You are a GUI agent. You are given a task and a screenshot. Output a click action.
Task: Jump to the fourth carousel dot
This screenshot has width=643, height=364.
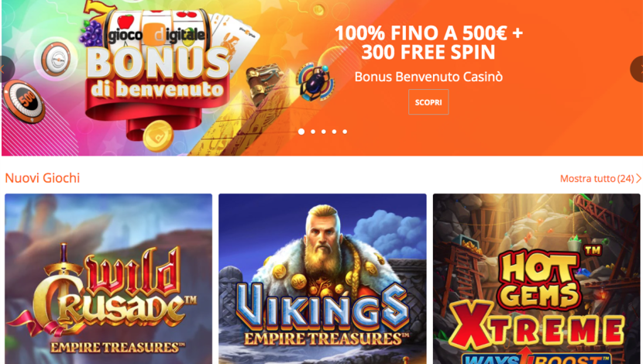[x=334, y=132]
